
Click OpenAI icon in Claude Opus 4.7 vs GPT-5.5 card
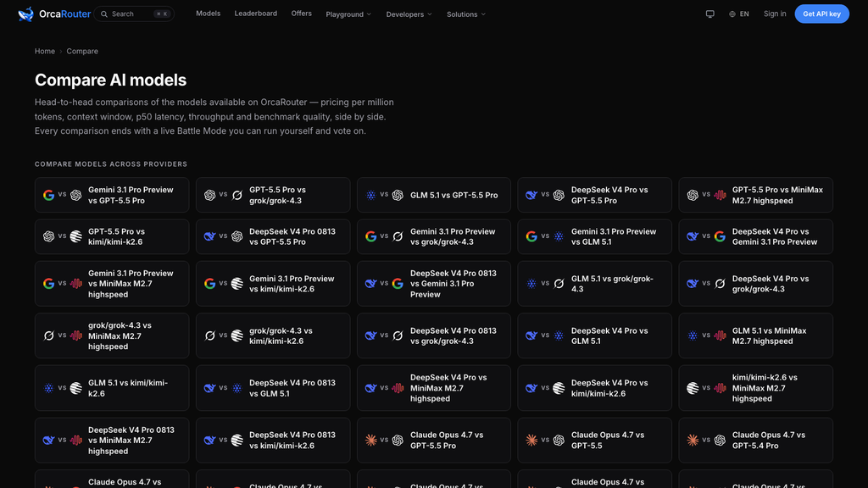click(559, 440)
